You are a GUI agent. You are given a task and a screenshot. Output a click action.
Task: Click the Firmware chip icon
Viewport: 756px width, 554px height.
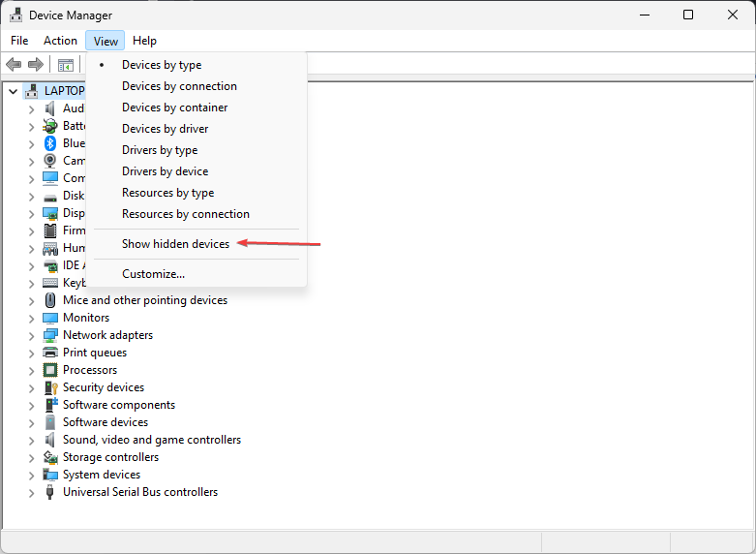coord(50,231)
